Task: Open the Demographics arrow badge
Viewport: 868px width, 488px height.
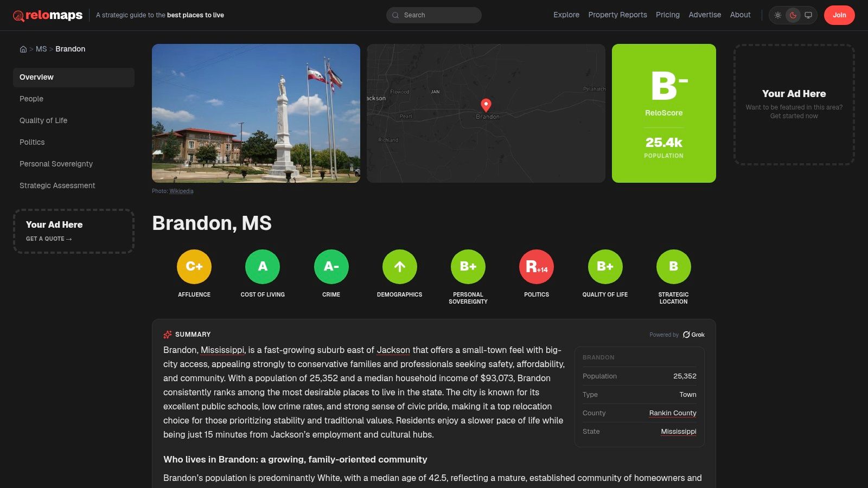Action: tap(400, 267)
